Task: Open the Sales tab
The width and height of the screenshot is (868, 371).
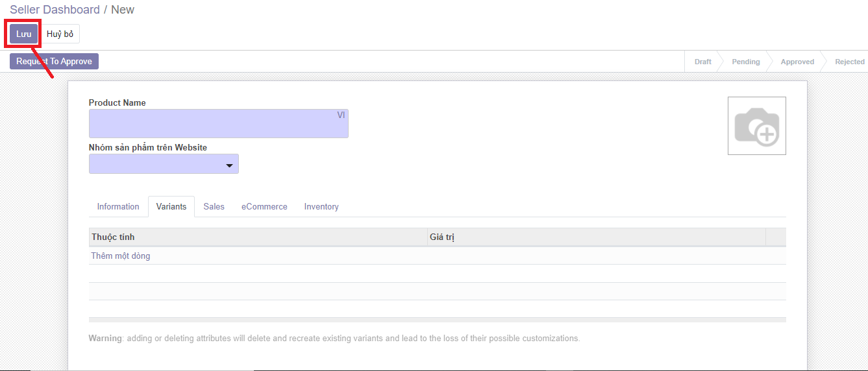Action: click(214, 206)
